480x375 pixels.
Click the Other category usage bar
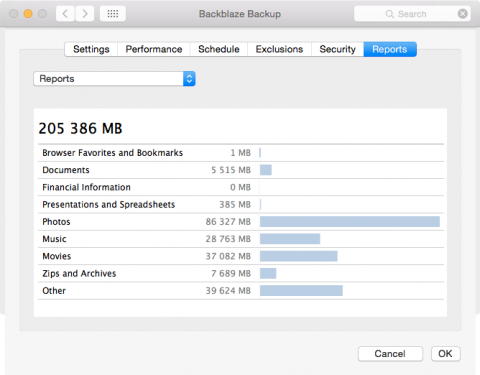[301, 291]
